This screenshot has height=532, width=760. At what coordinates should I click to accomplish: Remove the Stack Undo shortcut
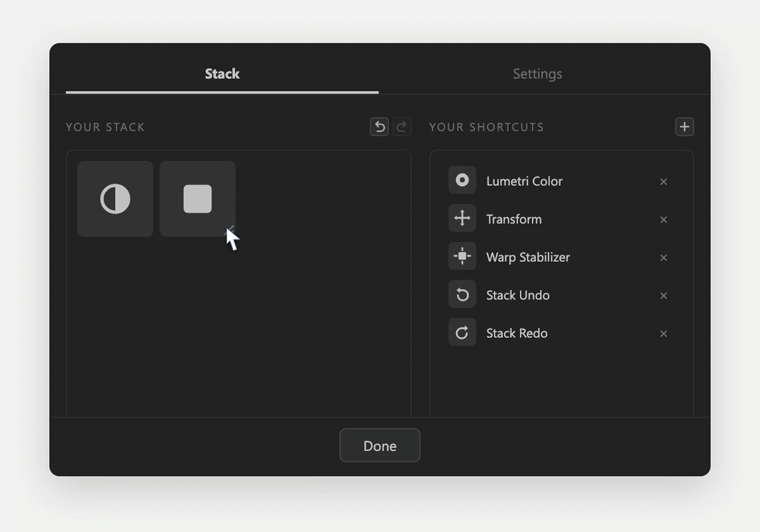663,296
